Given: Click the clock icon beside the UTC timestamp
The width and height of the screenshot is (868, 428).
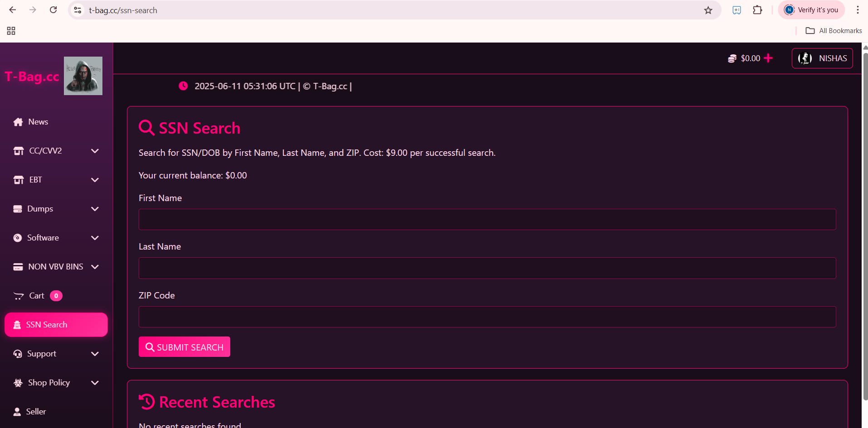Looking at the screenshot, I should 183,86.
